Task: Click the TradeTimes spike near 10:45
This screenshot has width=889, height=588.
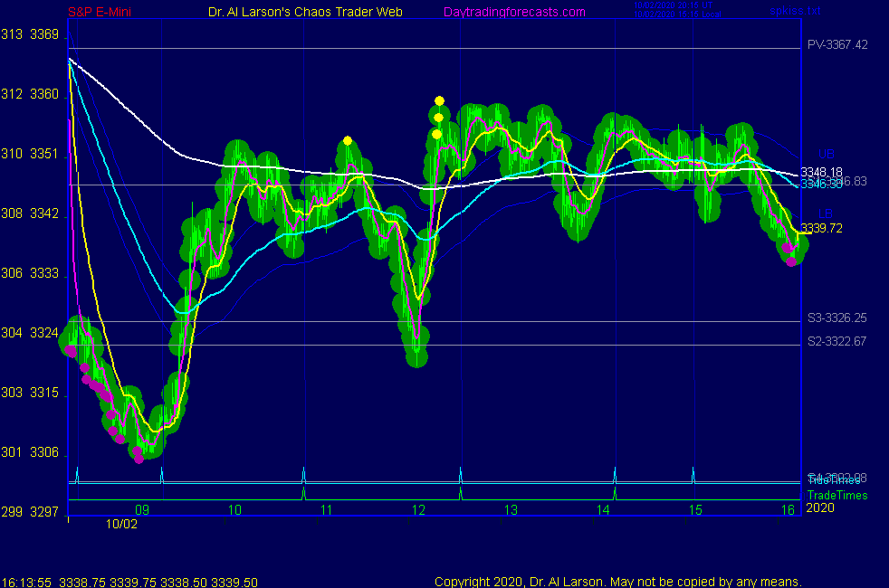Action: click(x=303, y=493)
